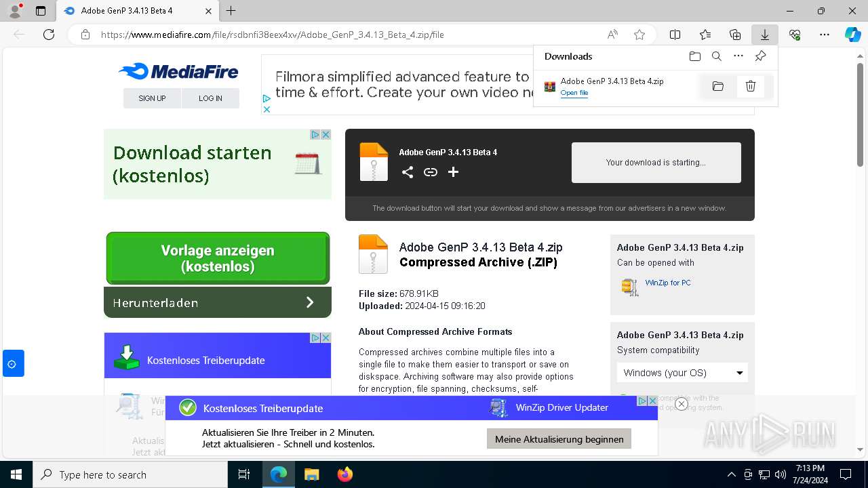This screenshot has width=868, height=488.
Task: Open tab actions menu icon
Action: tap(41, 11)
